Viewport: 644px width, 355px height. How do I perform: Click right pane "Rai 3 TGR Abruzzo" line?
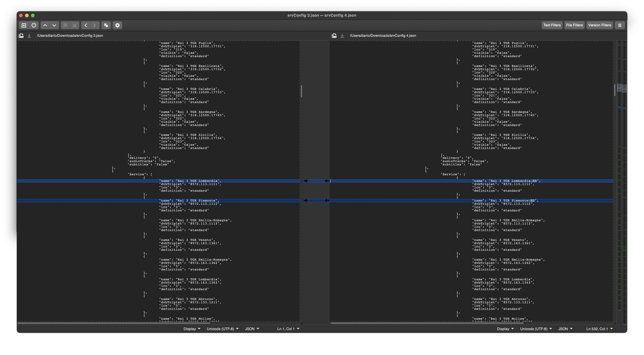point(502,299)
